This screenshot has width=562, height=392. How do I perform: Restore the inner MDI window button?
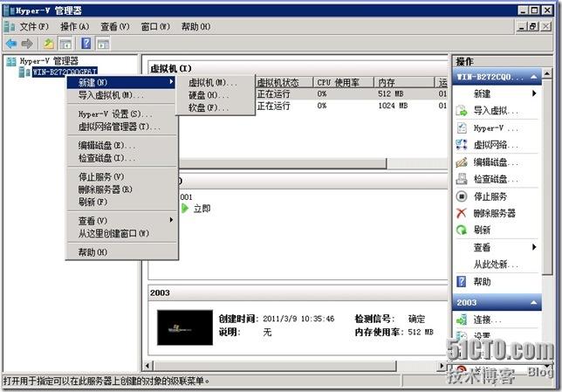point(533,26)
